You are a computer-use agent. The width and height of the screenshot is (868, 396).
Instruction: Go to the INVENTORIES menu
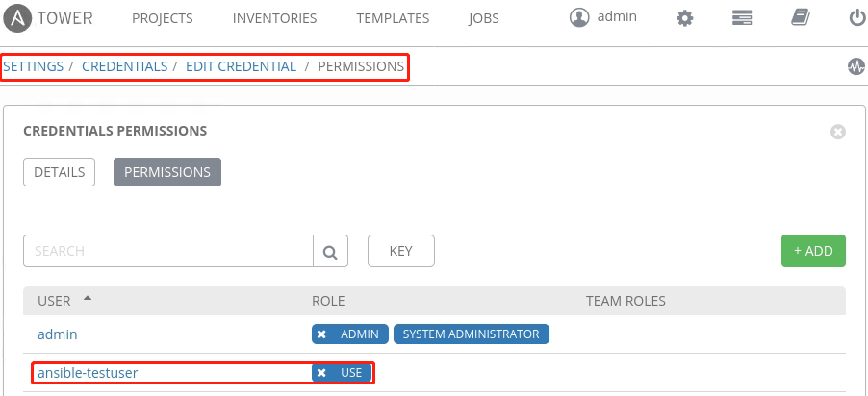(x=274, y=18)
